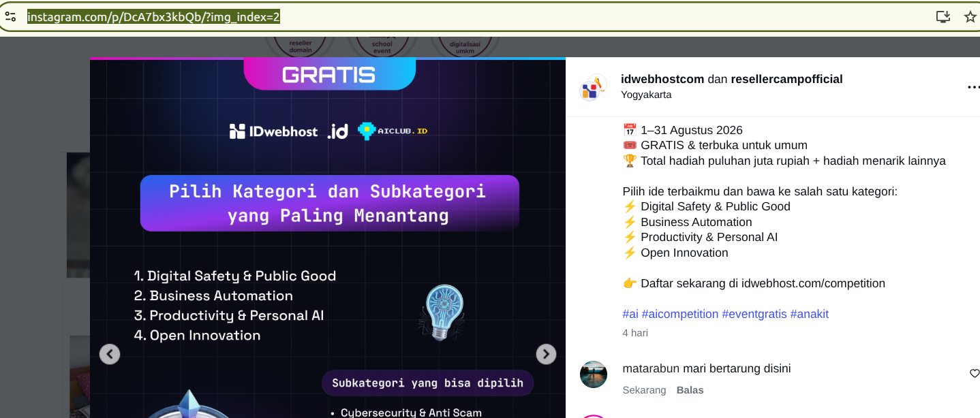Like the matarabun comment with heart icon

(x=974, y=373)
